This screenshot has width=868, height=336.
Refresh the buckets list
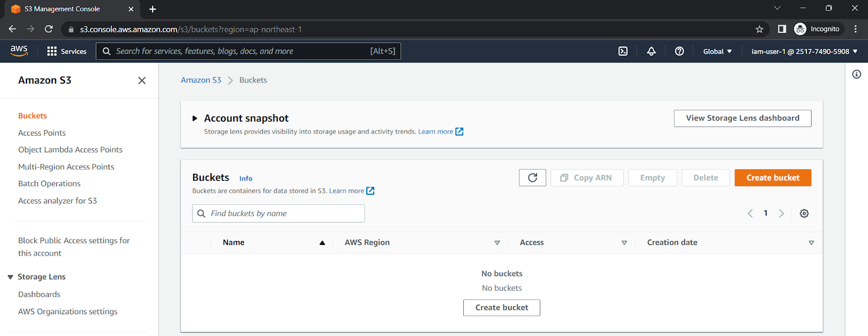click(533, 177)
